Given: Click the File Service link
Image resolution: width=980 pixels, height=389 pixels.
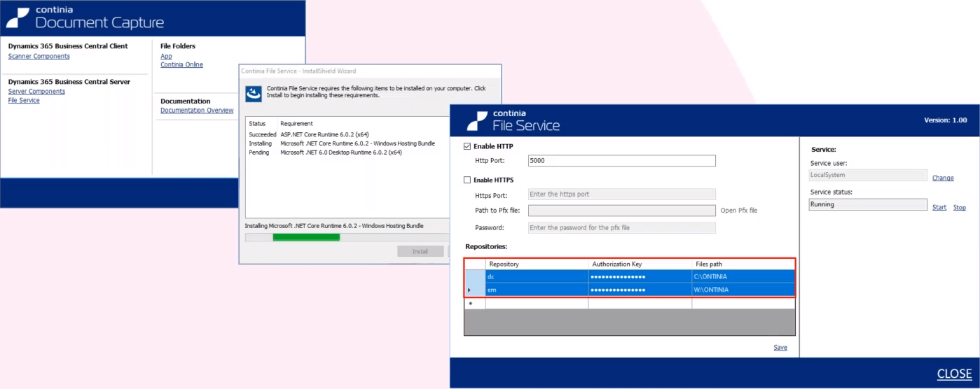Looking at the screenshot, I should pyautogui.click(x=24, y=100).
